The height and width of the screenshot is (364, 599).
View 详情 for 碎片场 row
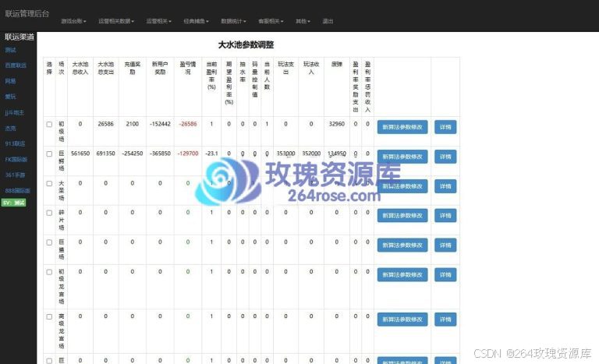click(445, 215)
